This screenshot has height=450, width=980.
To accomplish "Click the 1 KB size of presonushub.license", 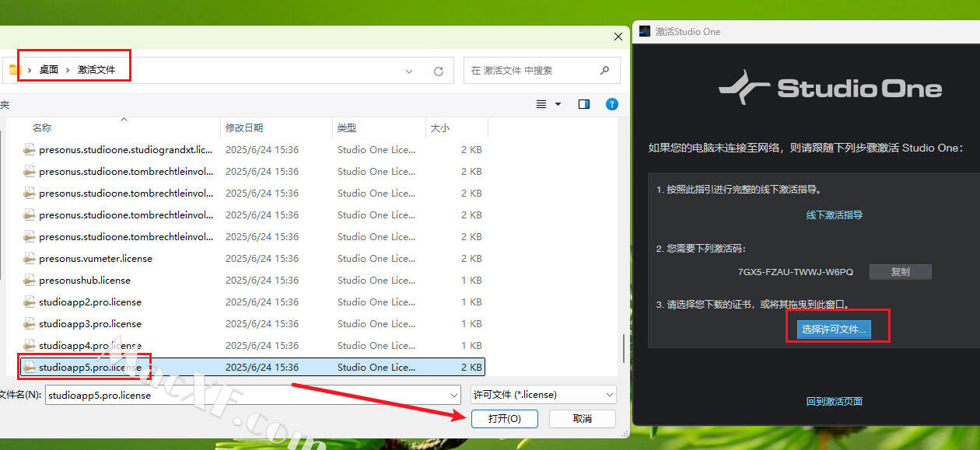I will [471, 280].
